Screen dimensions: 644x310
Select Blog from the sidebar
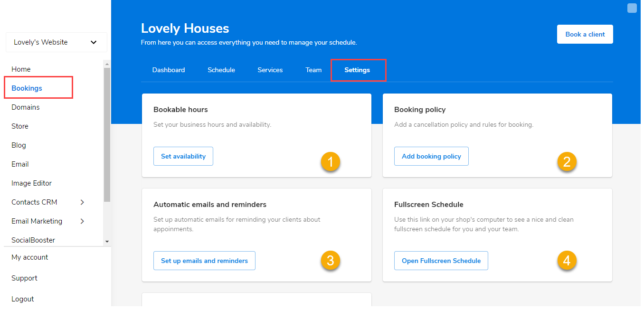tap(19, 145)
